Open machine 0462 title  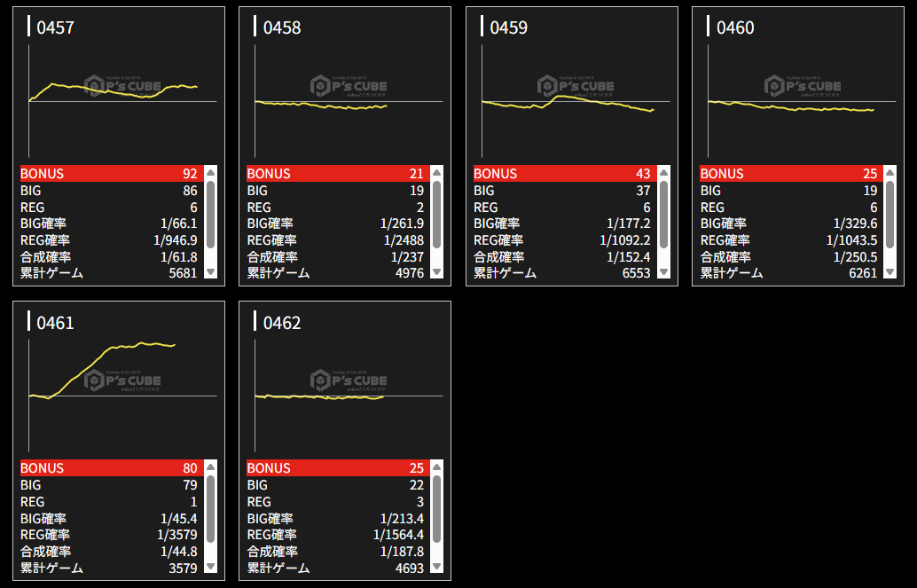point(282,323)
